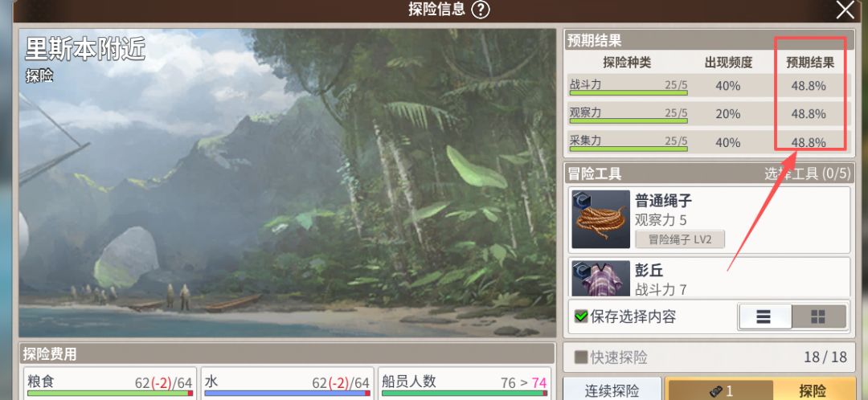Click the 粮食 supply bar
Image resolution: width=868 pixels, height=400 pixels.
coord(109,394)
